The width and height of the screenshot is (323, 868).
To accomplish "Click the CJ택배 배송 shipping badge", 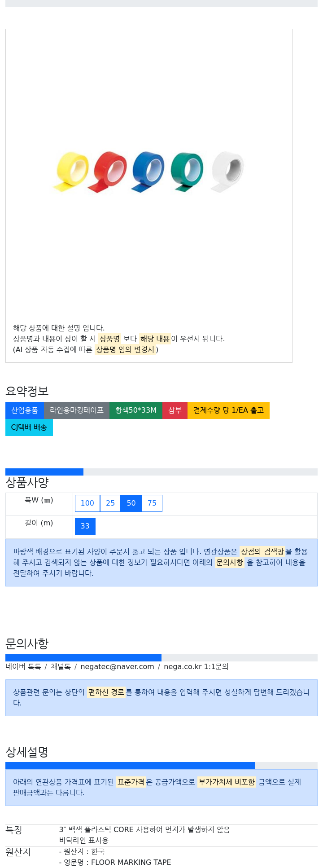I will click(x=29, y=427).
